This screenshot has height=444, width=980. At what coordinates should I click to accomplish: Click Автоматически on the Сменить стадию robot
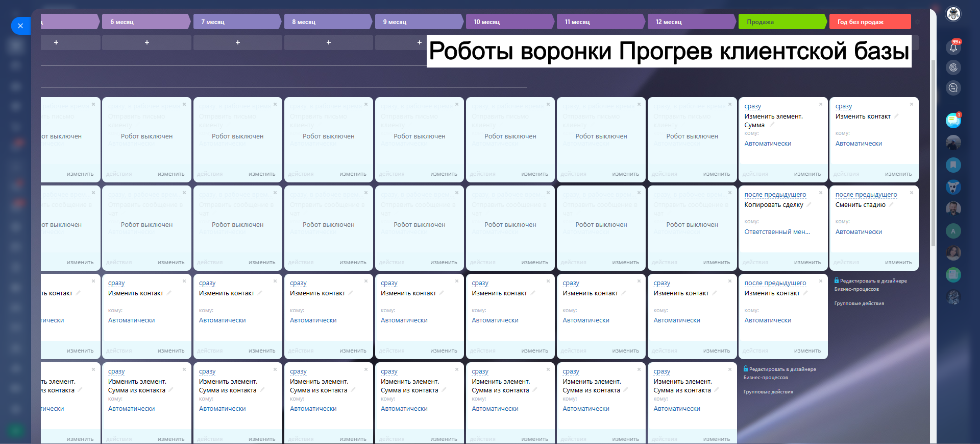point(859,232)
